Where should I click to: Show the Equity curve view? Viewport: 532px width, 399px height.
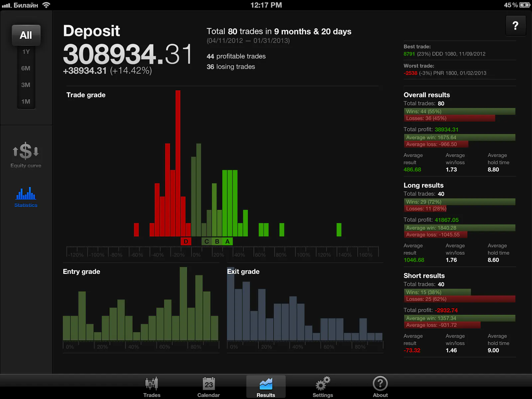26,155
